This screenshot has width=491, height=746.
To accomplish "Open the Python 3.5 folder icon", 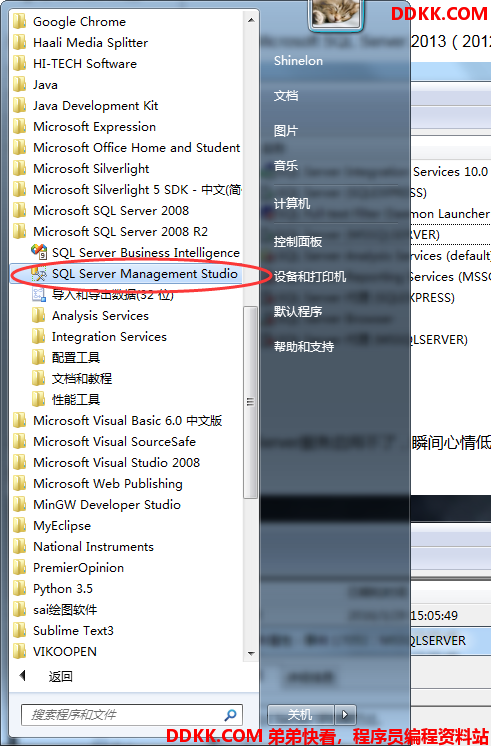I will tap(20, 589).
